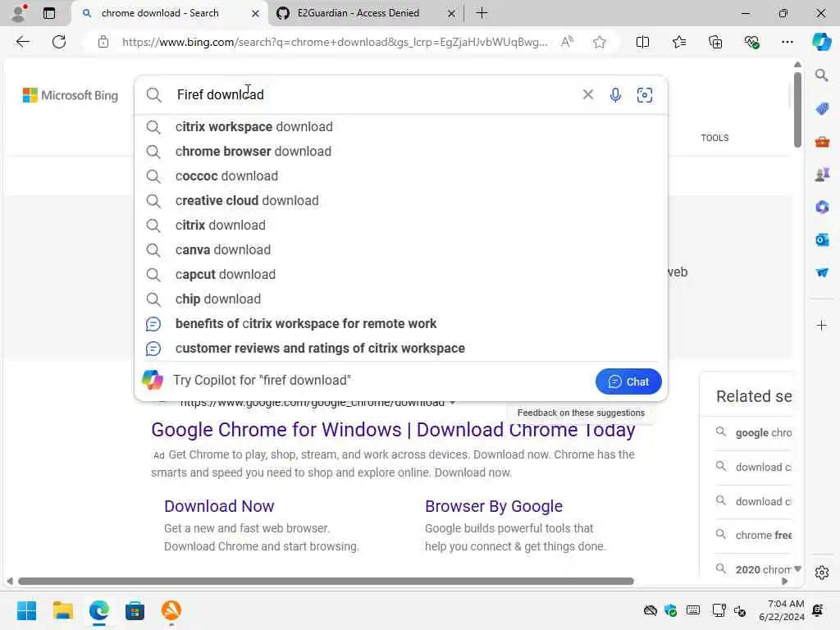The width and height of the screenshot is (840, 630).
Task: Select suggestion citrix workspace download
Action: (400, 127)
